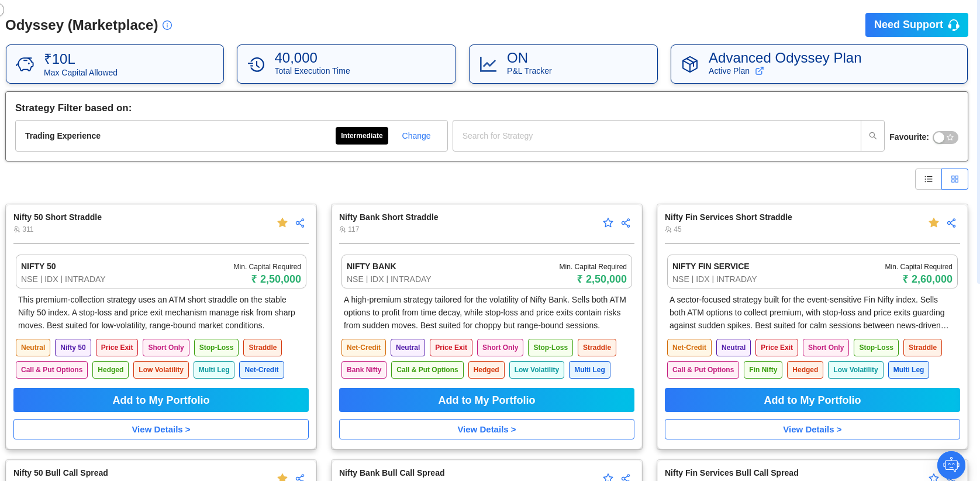Click Low Volatility tag on Nifty 50 Short Straddle

161,370
